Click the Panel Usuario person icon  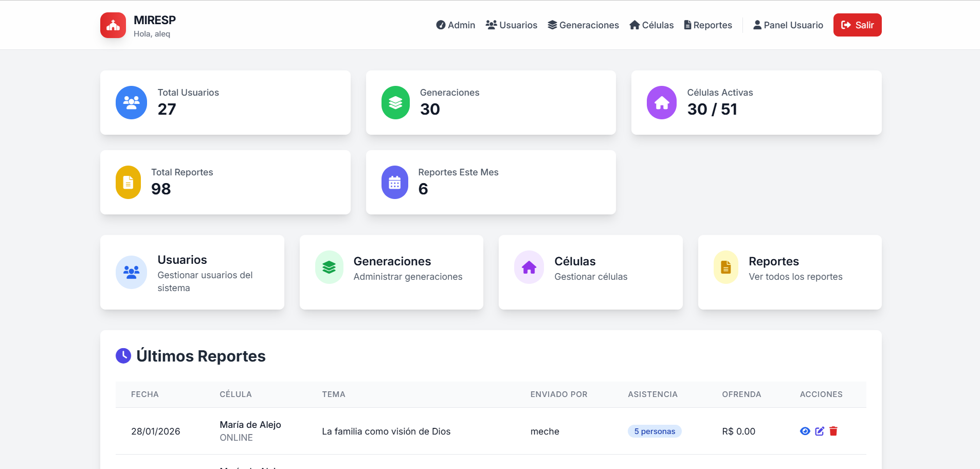(x=757, y=25)
